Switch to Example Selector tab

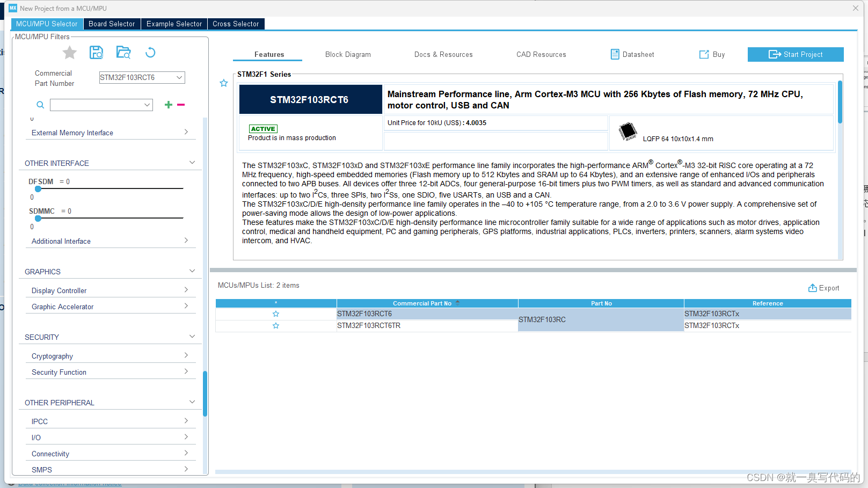[174, 24]
